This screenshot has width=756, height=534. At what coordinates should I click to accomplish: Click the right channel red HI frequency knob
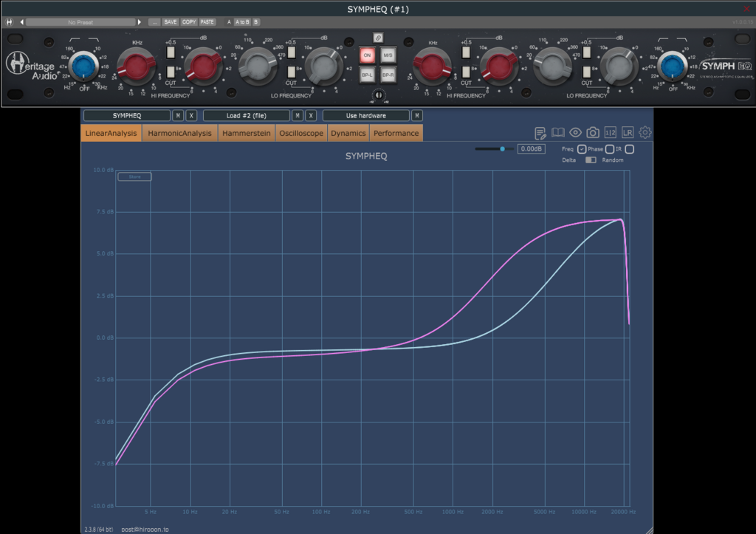432,66
